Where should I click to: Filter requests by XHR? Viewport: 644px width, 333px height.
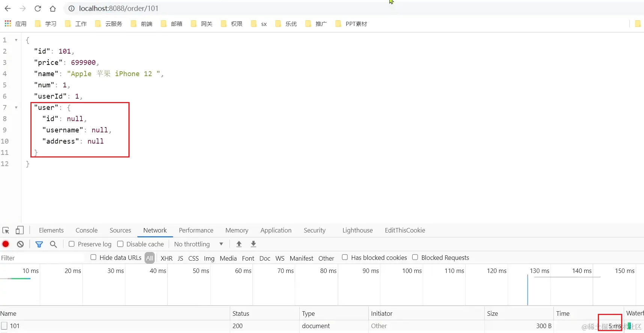pyautogui.click(x=166, y=258)
